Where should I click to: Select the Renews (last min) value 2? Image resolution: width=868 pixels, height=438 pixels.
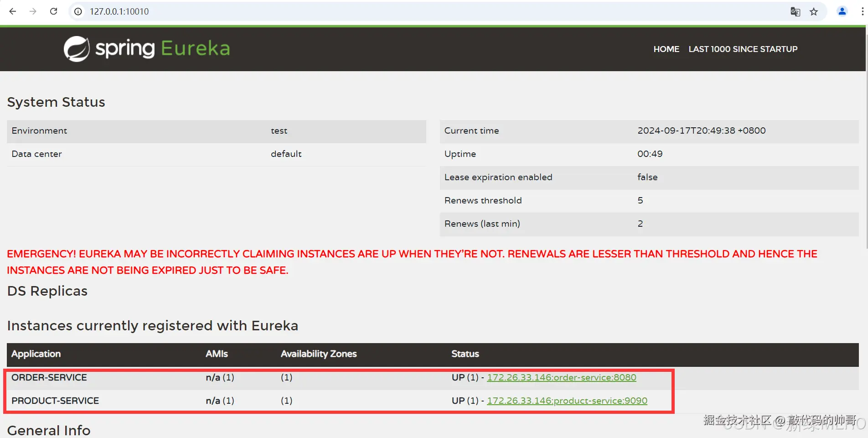tap(640, 224)
